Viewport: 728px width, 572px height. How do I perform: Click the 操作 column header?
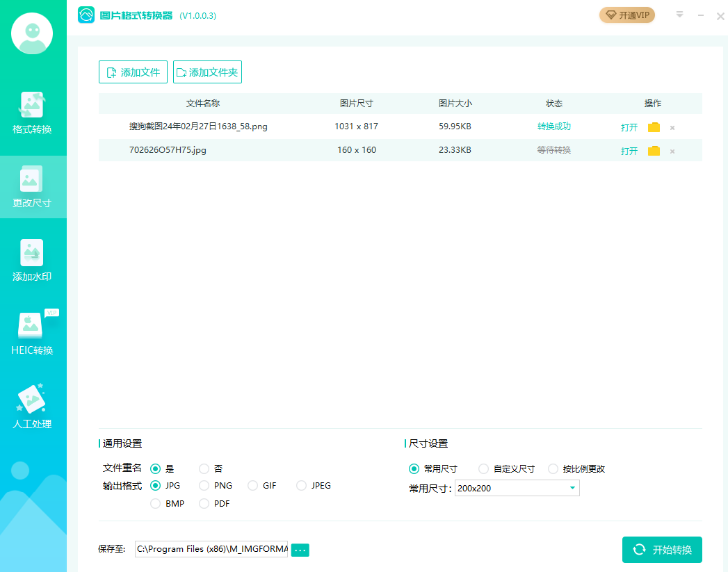tap(653, 104)
